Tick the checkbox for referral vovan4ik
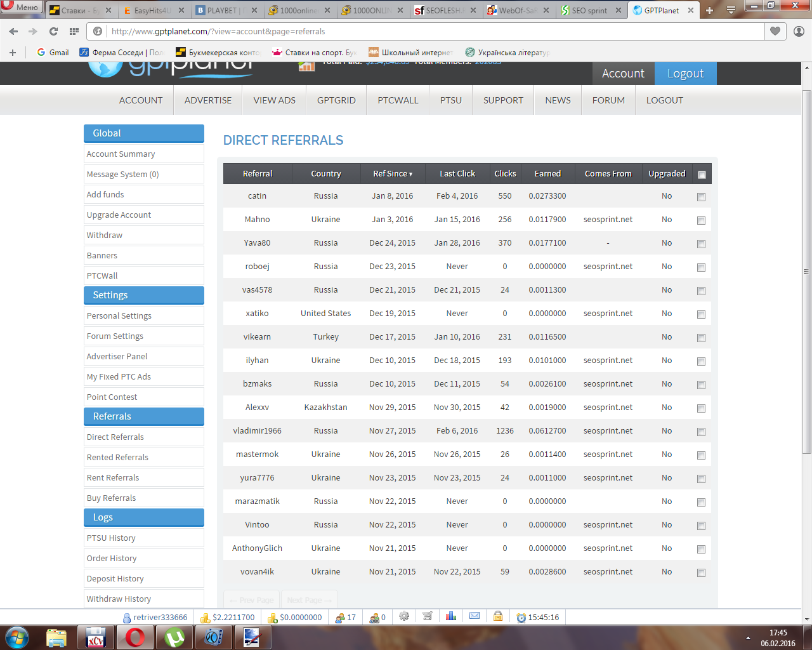The height and width of the screenshot is (650, 812). [701, 573]
